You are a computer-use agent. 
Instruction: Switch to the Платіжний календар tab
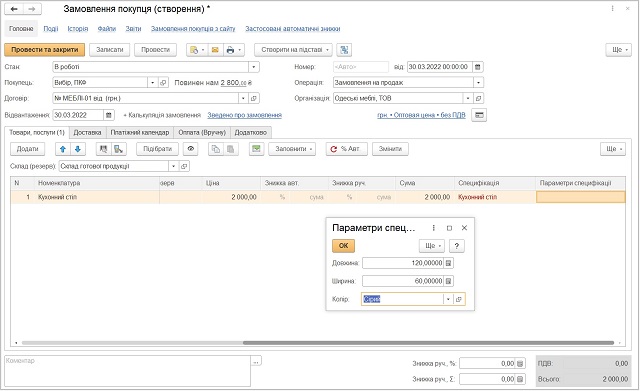[x=140, y=132]
